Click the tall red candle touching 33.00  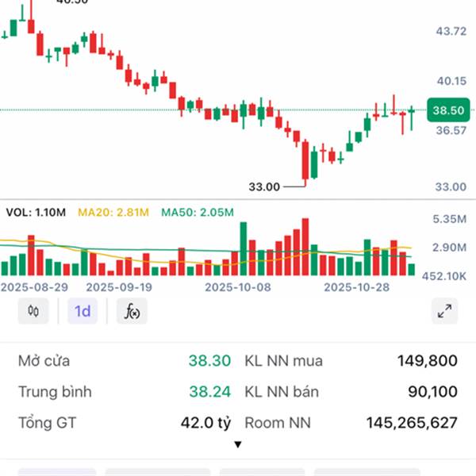click(305, 161)
